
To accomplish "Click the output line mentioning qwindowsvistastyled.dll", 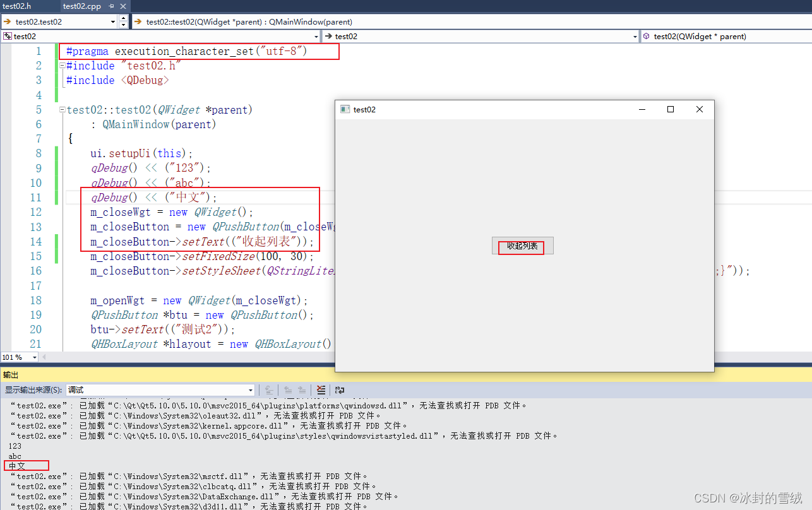I will [284, 436].
